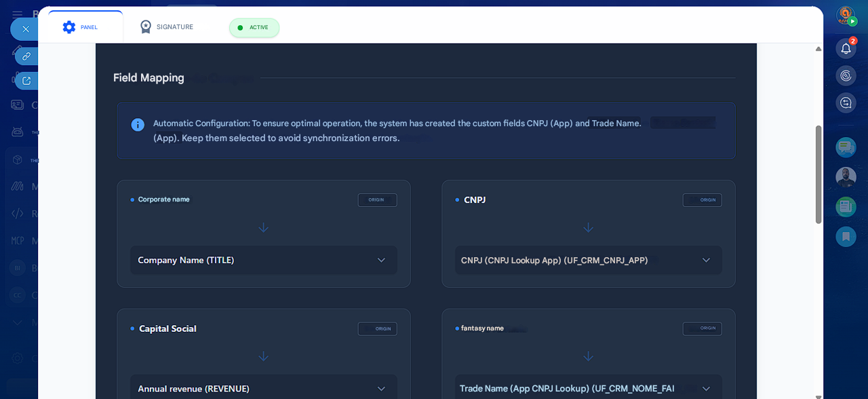Select the Panel tab
868x399 pixels.
tap(81, 27)
